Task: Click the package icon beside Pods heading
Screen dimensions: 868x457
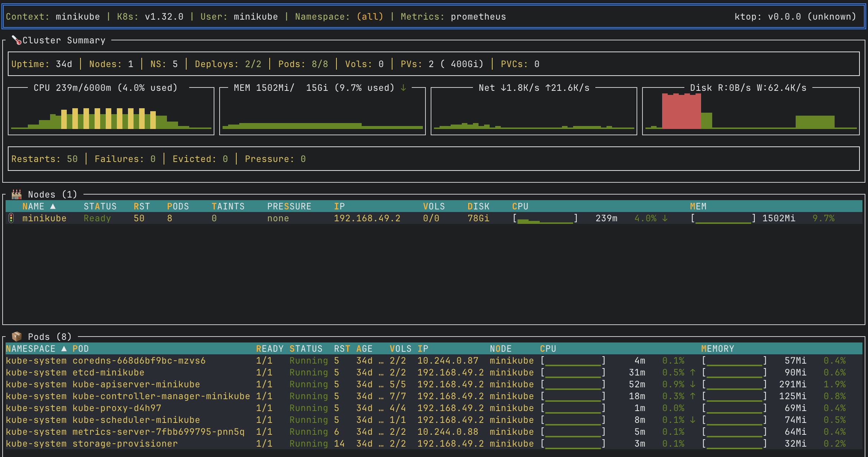Action: (x=17, y=336)
